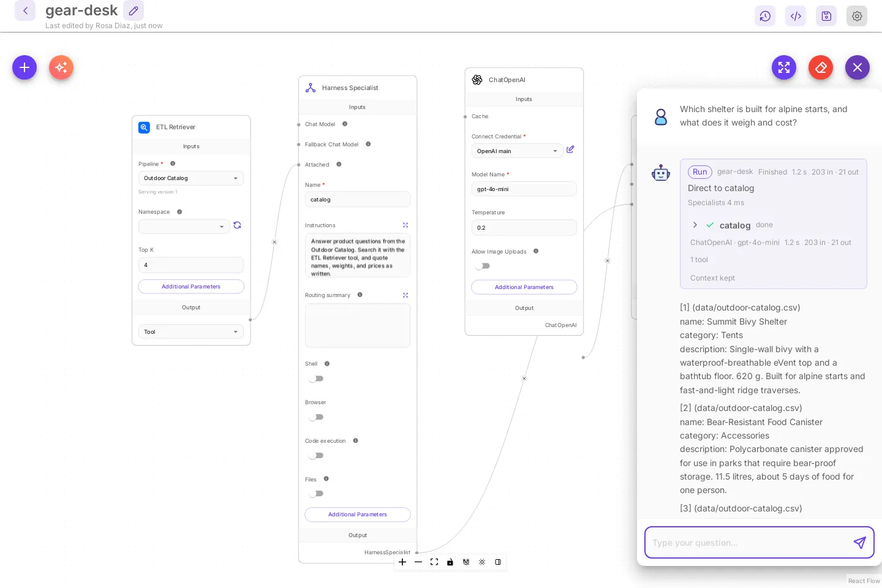Toggle Allow Image Uploads

coord(483,266)
